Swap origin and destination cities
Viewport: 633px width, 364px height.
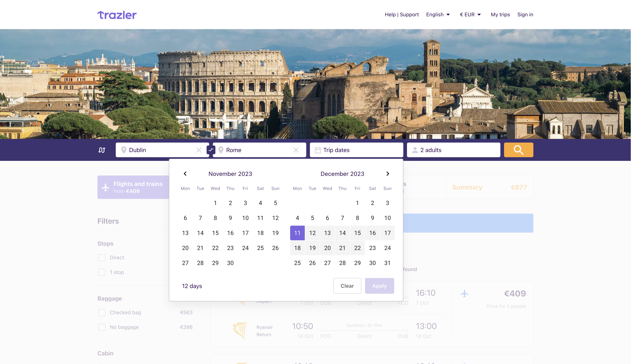tap(211, 150)
